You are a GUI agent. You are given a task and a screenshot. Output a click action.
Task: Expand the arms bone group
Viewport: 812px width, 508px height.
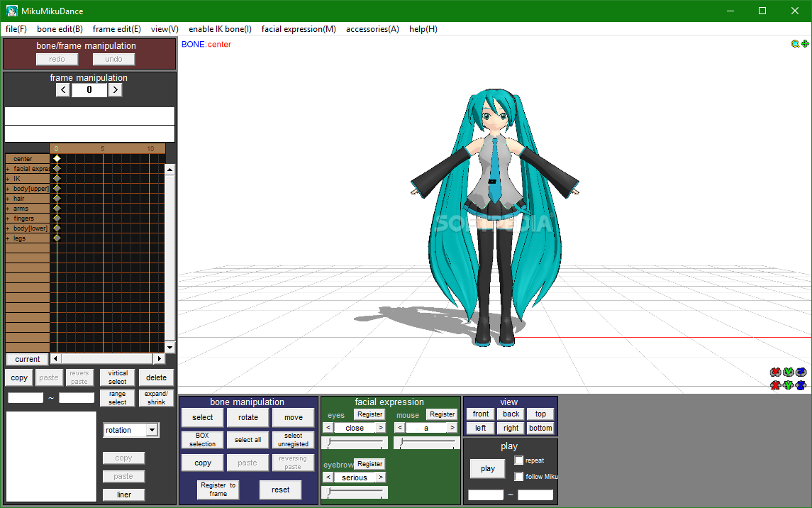coord(8,209)
